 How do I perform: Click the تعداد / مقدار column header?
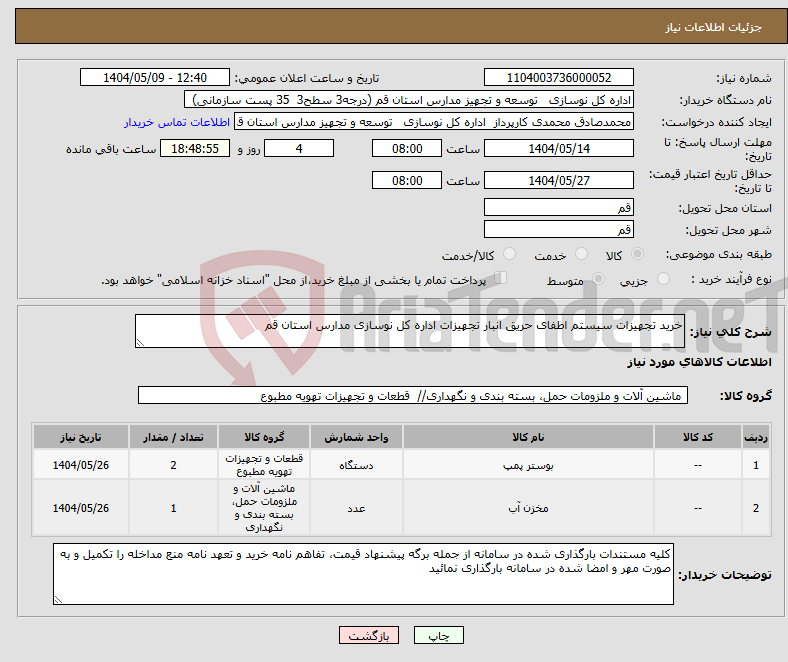coord(173,437)
